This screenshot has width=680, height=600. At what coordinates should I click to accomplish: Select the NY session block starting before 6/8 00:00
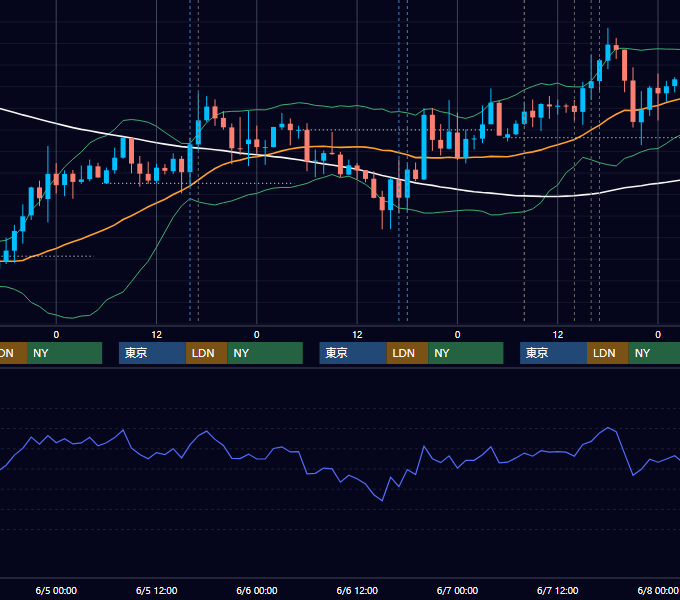654,353
